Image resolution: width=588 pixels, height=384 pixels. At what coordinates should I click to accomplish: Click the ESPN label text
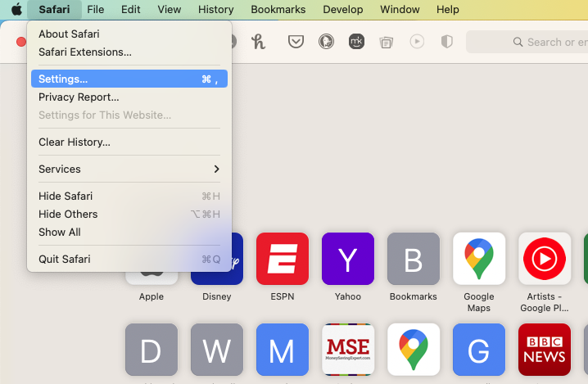coord(283,296)
